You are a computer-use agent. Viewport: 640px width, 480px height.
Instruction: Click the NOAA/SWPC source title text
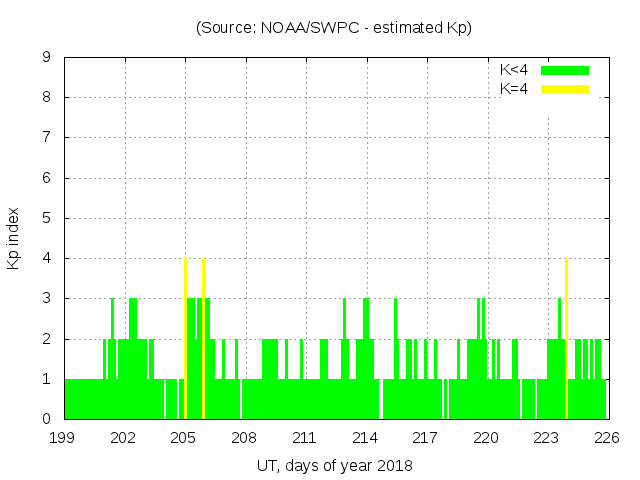[x=333, y=28]
